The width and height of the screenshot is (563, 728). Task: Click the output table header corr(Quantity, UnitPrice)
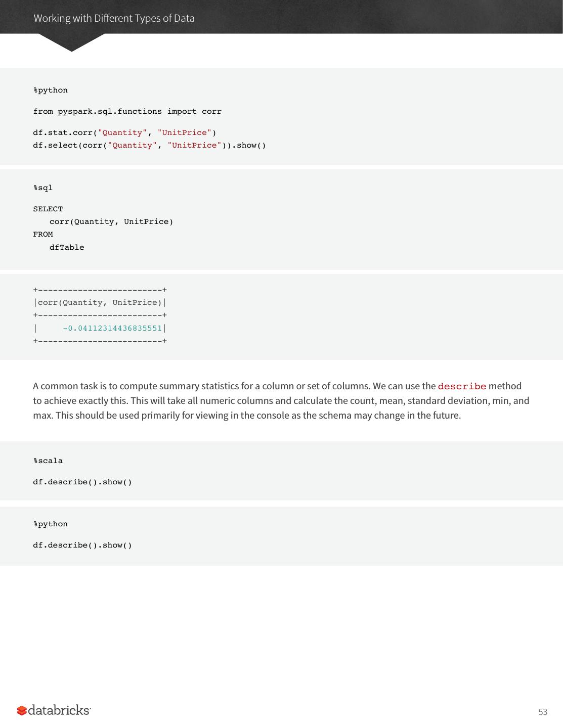tap(100, 302)
